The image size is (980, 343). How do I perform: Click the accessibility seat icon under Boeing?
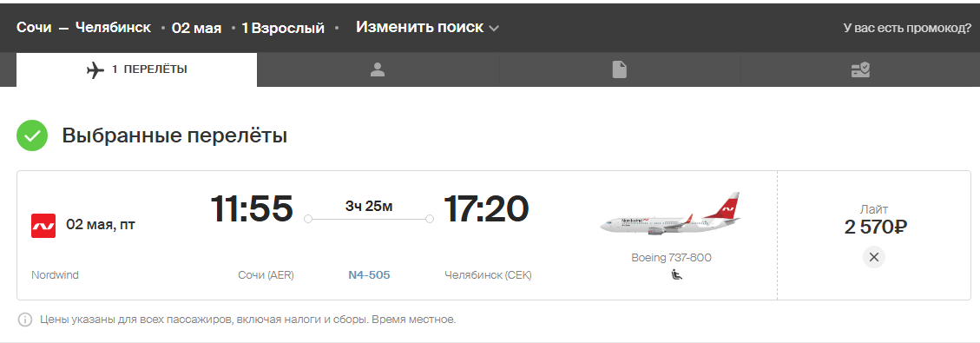pyautogui.click(x=677, y=274)
